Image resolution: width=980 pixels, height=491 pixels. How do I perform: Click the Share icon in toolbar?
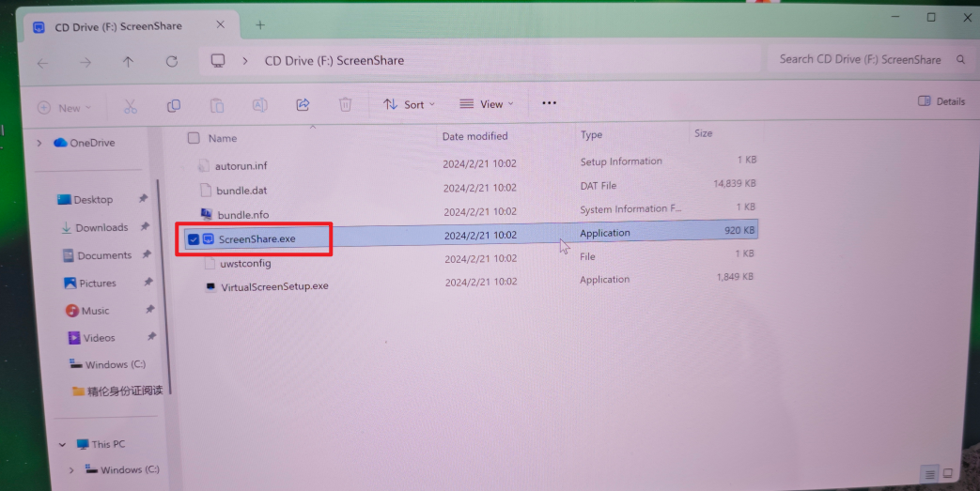pyautogui.click(x=303, y=105)
